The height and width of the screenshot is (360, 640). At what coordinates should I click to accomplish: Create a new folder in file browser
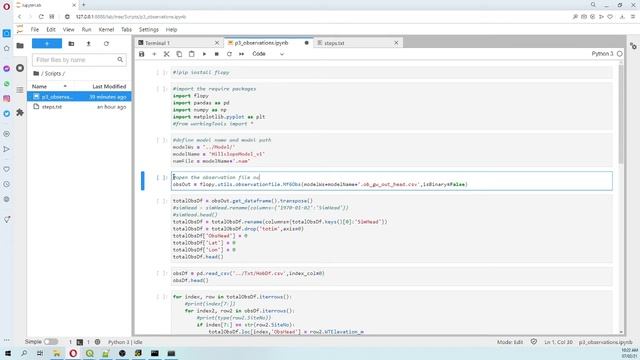point(71,44)
